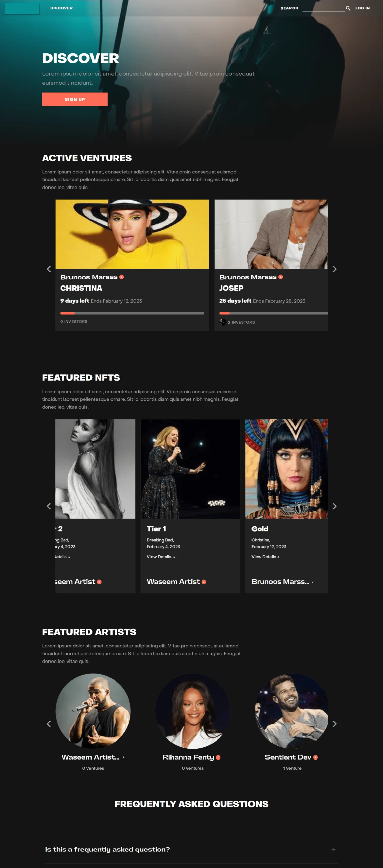This screenshot has width=383, height=868.
Task: Focus the search input field
Action: tap(324, 8)
